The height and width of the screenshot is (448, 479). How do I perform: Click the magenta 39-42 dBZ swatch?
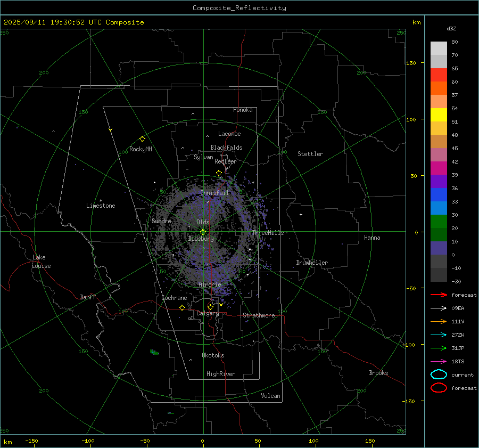[x=439, y=168]
